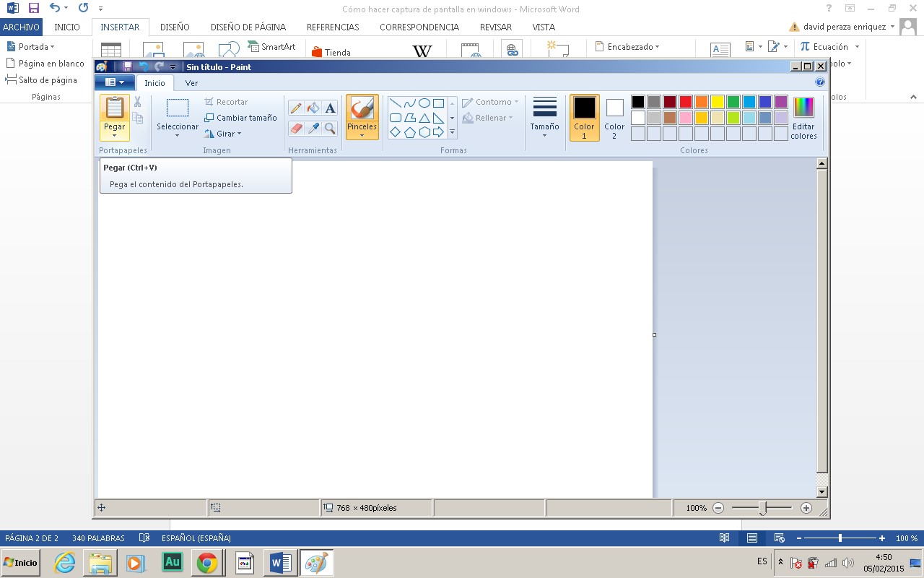Click the Pinceles brush icon

pyautogui.click(x=362, y=108)
